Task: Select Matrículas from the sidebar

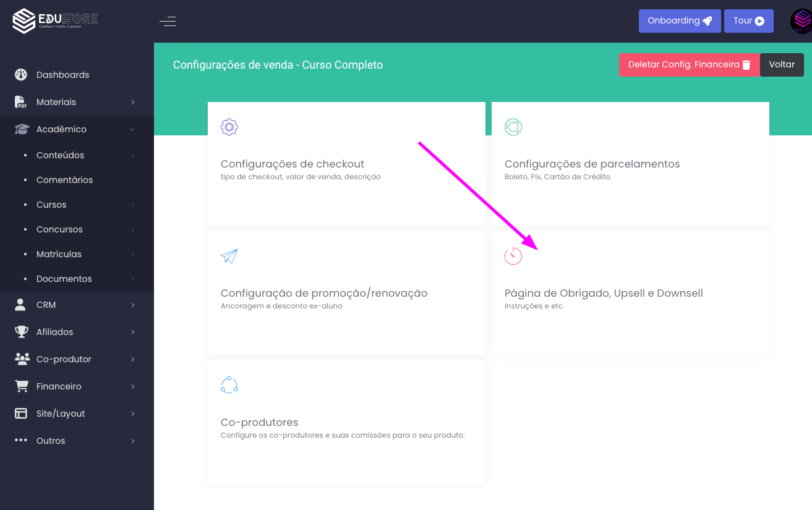Action: pos(59,254)
